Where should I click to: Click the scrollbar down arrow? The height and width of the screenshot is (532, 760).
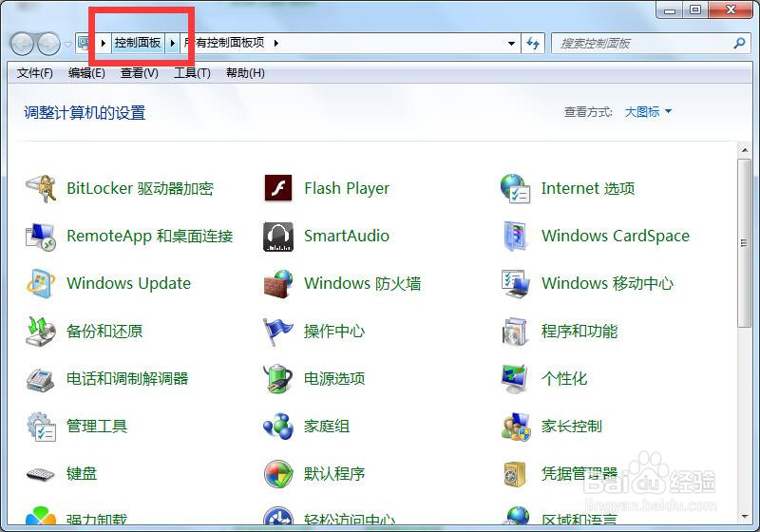point(745,517)
